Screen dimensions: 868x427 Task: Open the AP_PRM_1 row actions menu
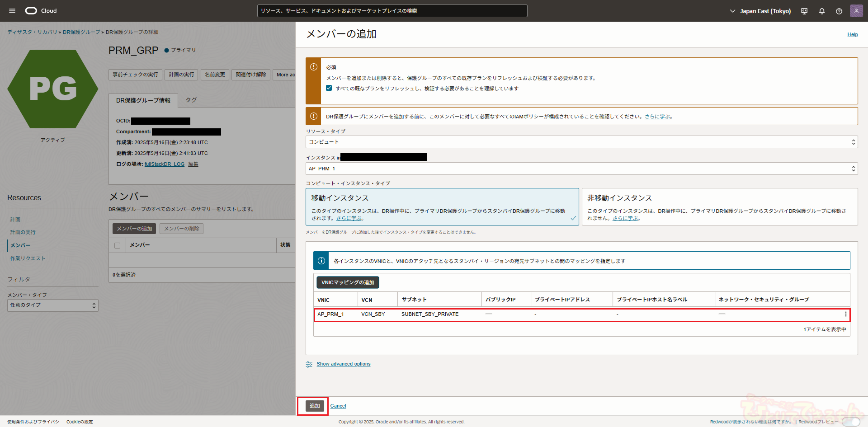(845, 314)
